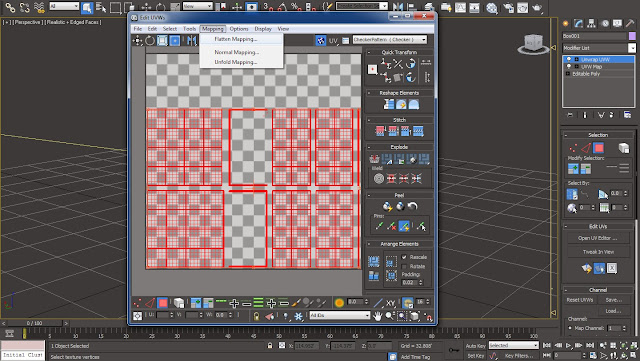640x361 pixels.
Task: Enable the Rotate checkbox in Arrange Elements
Action: tap(404, 266)
